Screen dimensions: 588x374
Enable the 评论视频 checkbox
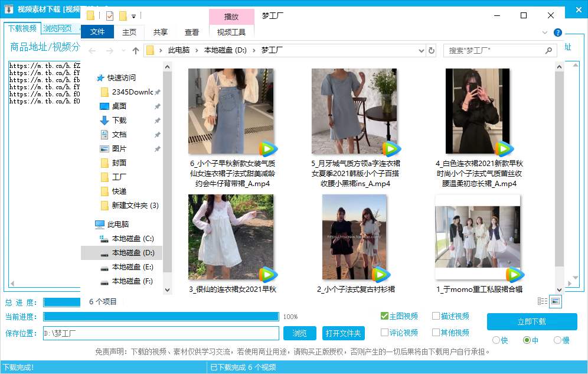[384, 333]
